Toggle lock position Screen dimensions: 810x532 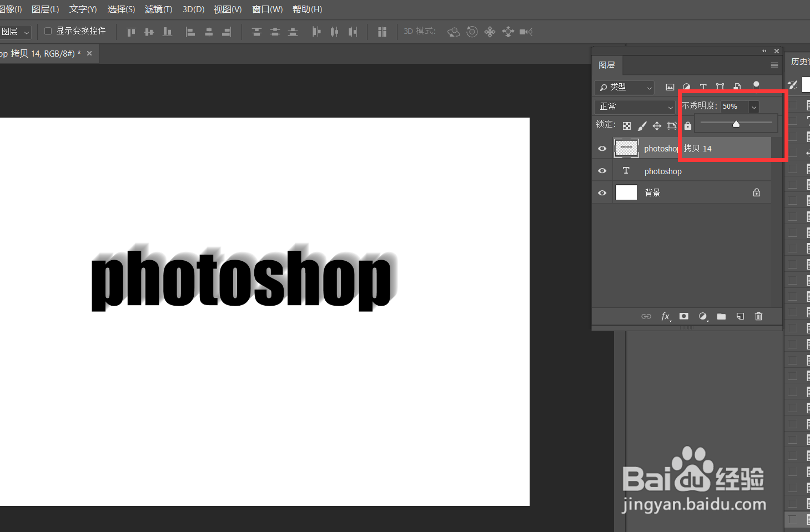[x=657, y=126]
